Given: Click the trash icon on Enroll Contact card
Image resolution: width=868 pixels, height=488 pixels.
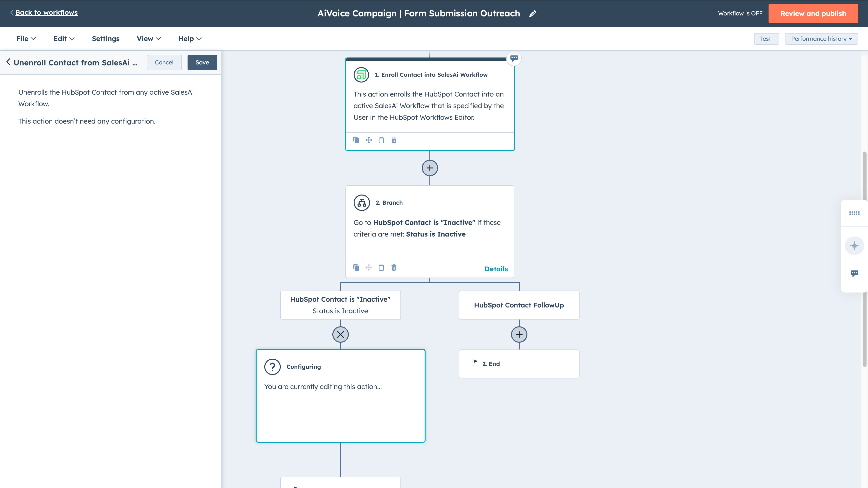Looking at the screenshot, I should point(393,140).
